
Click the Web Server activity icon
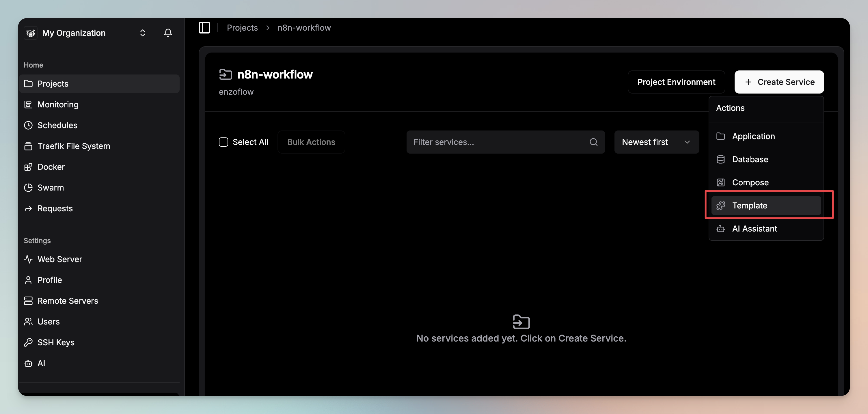[28, 259]
